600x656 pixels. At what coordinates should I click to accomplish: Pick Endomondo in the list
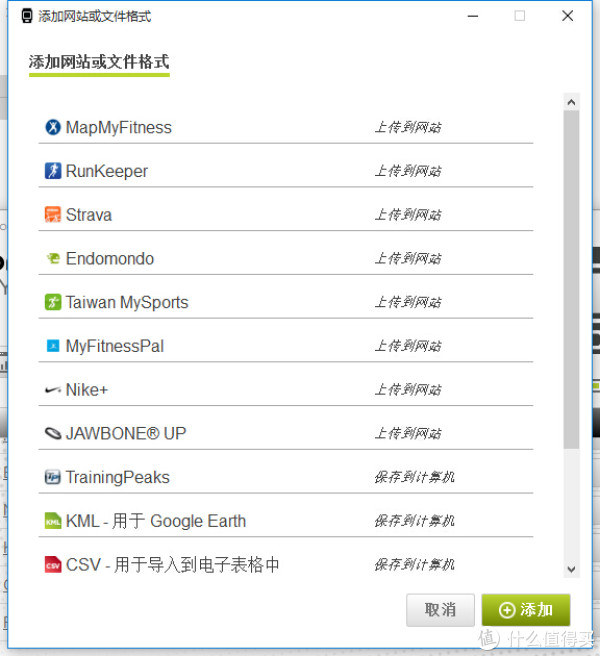point(286,259)
